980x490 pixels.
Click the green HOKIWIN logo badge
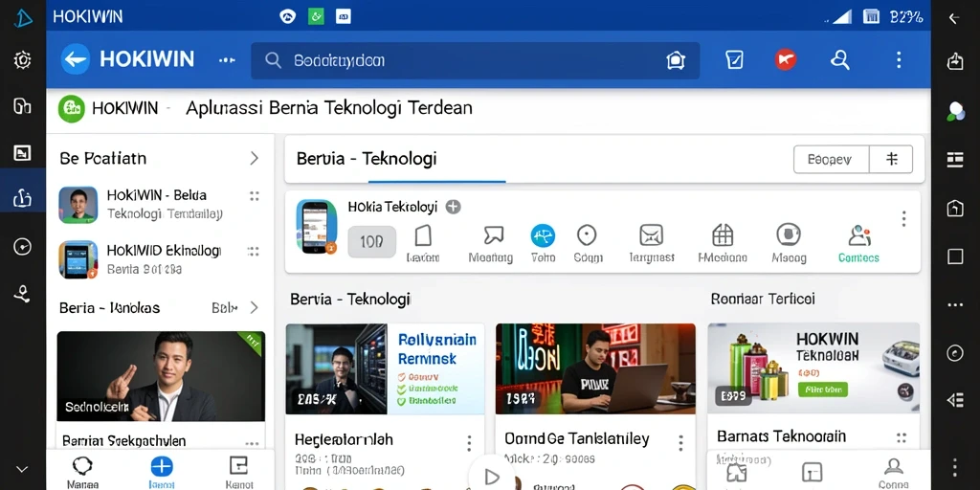point(71,109)
